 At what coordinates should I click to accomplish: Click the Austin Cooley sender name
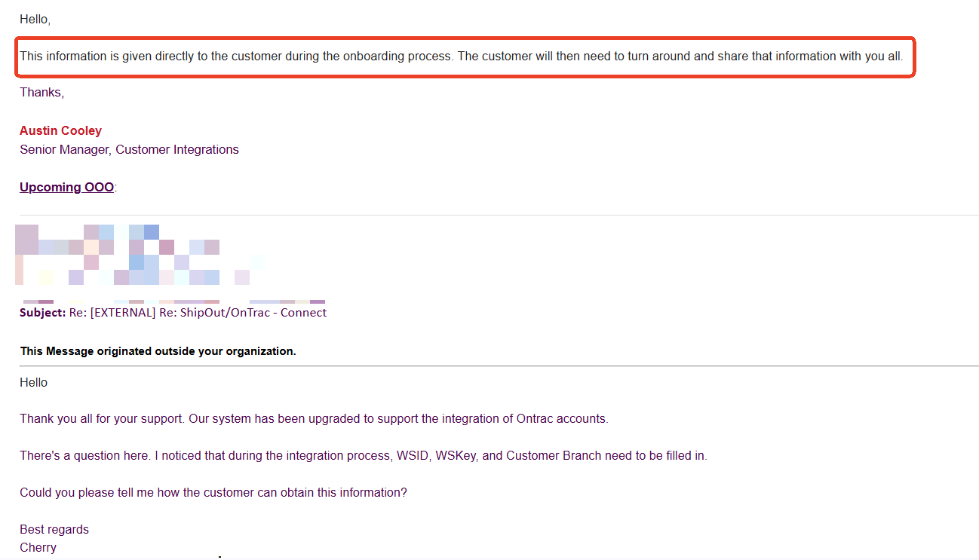[60, 131]
